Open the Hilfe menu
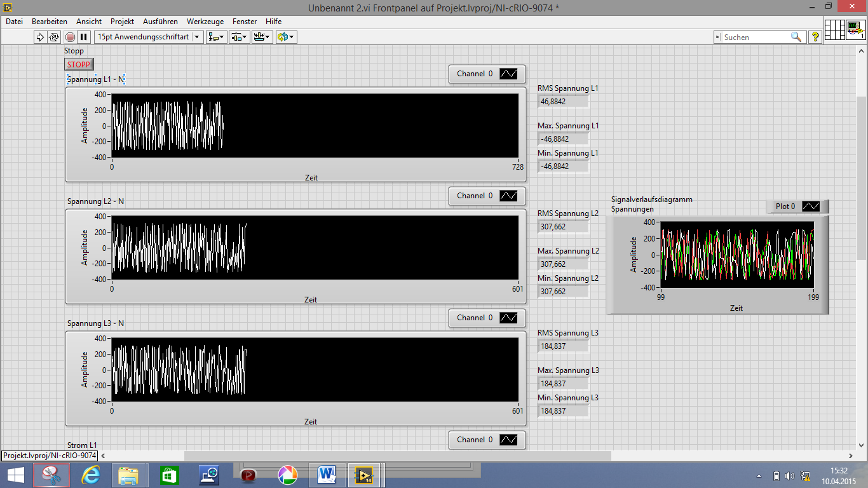This screenshot has height=488, width=868. tap(273, 22)
